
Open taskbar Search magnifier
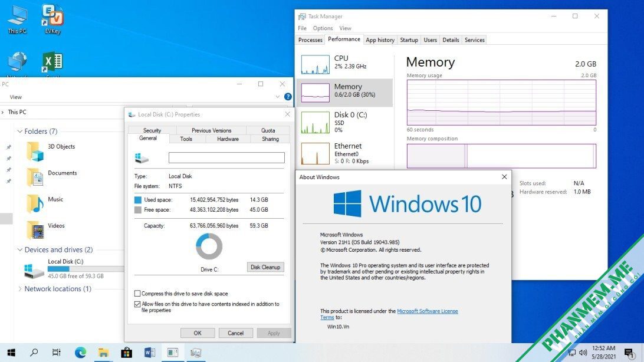coord(34,352)
